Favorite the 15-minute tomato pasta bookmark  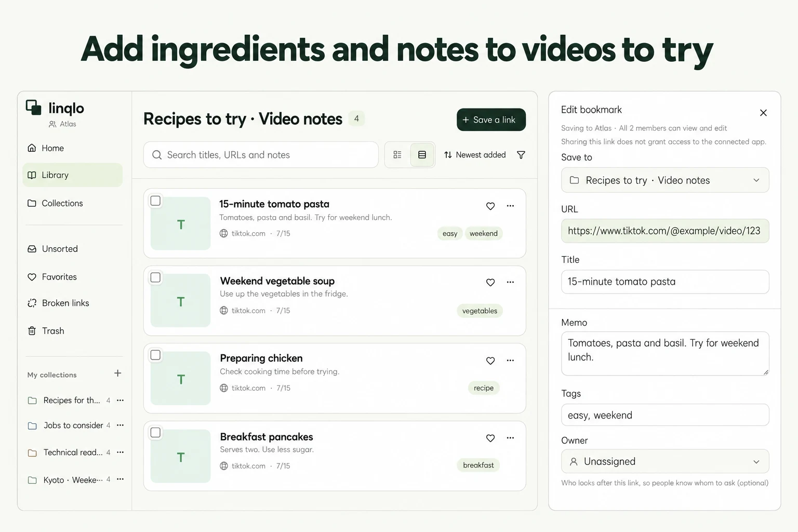pyautogui.click(x=490, y=206)
